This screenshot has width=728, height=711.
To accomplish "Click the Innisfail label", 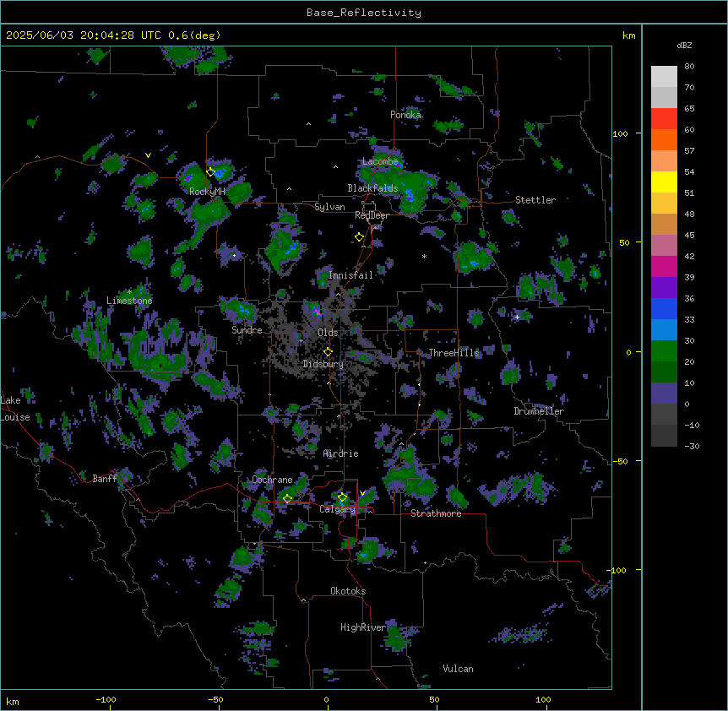I will pyautogui.click(x=350, y=275).
